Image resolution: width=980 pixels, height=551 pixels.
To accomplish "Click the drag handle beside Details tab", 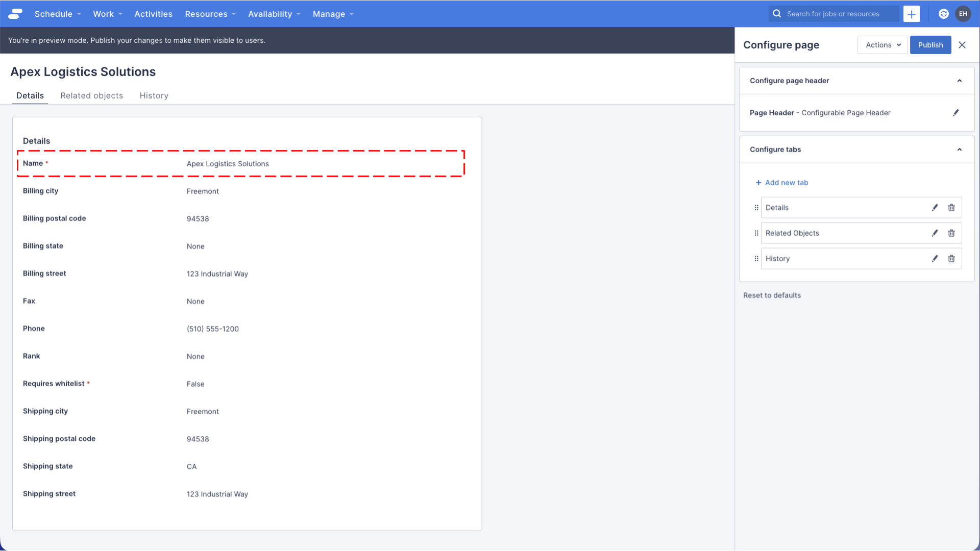I will (756, 208).
